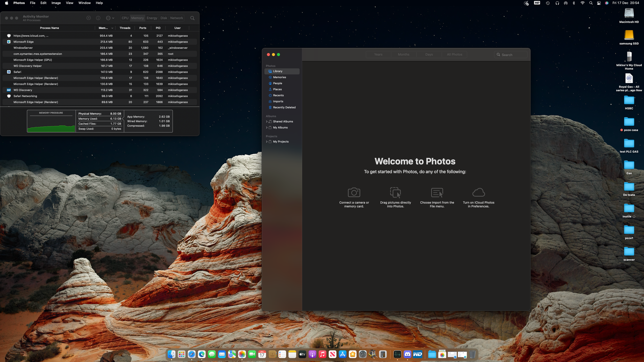The width and height of the screenshot is (644, 362).
Task: Expand the Shared Albums group
Action: coord(266,121)
